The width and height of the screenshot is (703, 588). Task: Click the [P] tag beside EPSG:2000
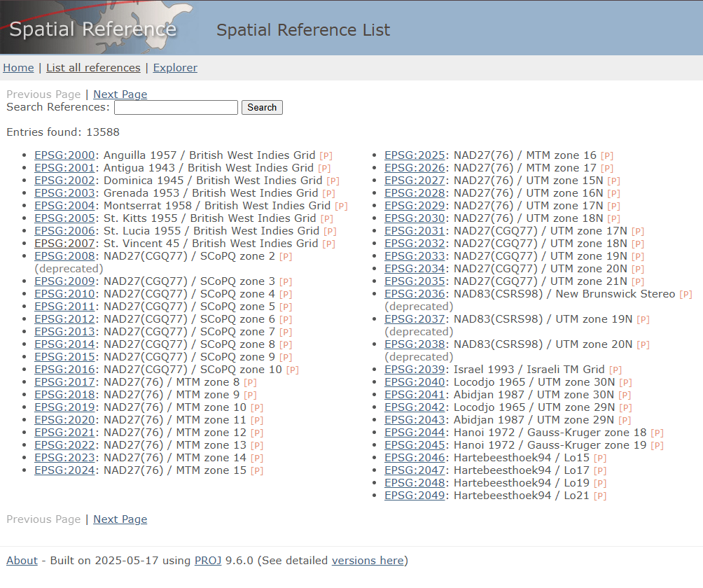point(326,156)
